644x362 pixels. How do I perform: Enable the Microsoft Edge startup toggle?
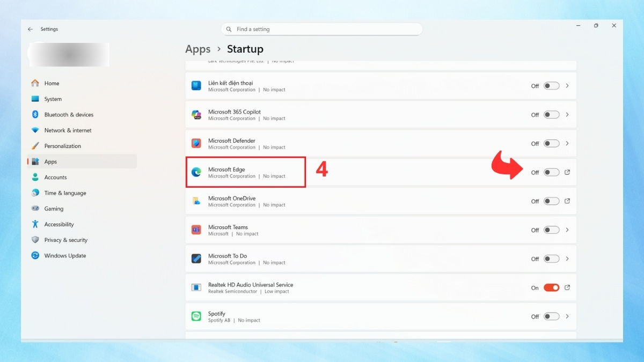click(550, 172)
